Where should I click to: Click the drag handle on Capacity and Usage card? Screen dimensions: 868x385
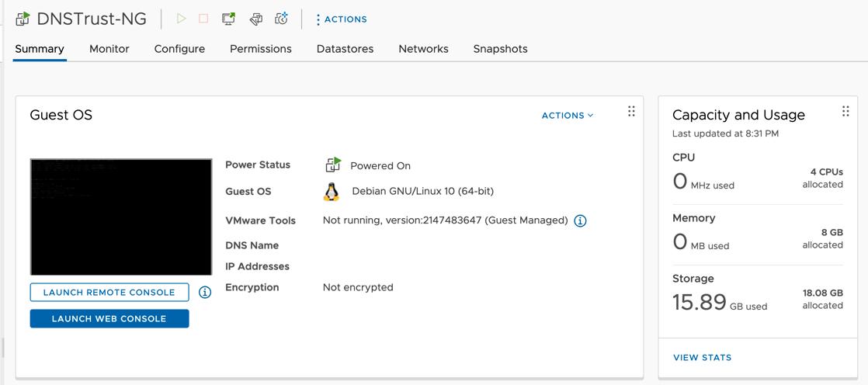[x=845, y=112]
